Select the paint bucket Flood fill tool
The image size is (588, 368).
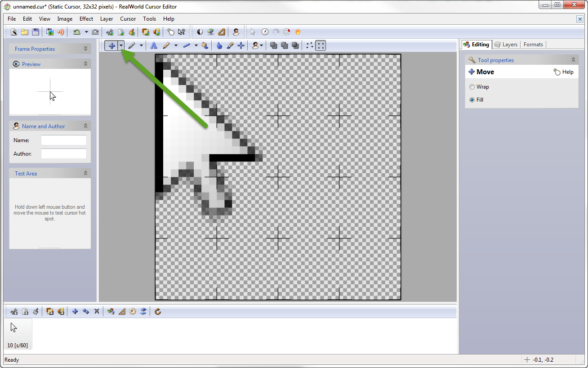(x=205, y=45)
